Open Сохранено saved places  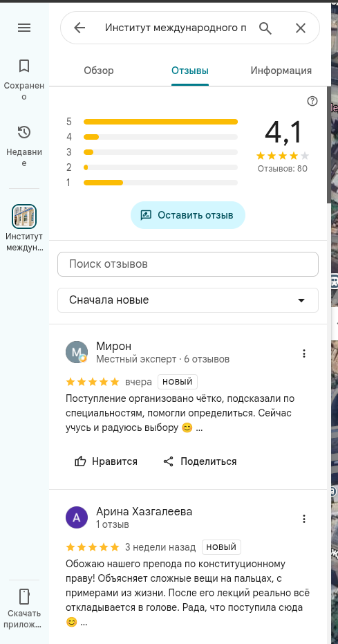coord(24,80)
